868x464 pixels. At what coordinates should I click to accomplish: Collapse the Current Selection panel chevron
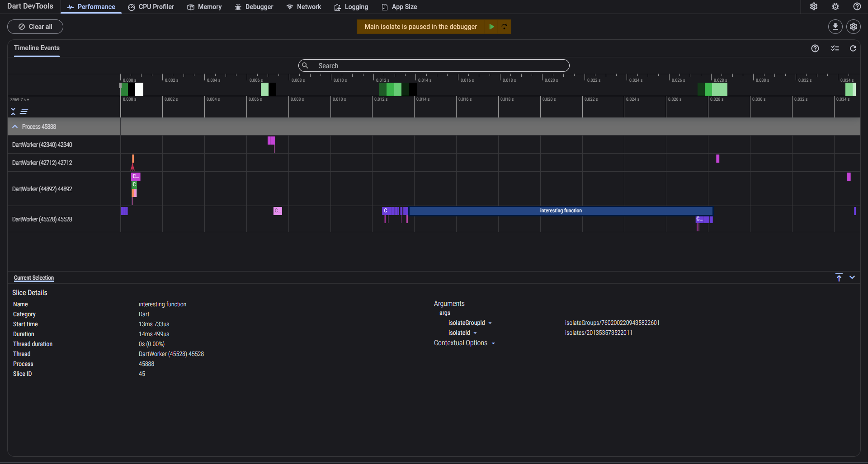tap(852, 277)
